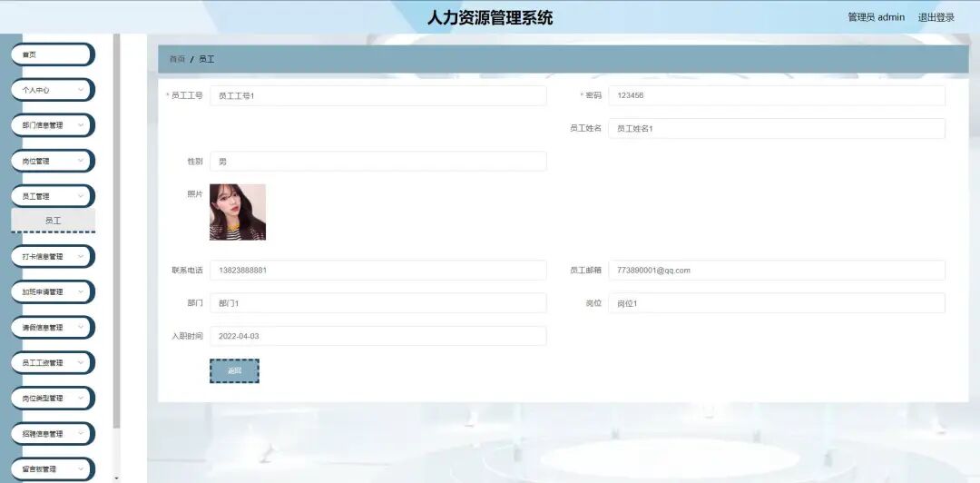Screen dimensions: 980x483
Task: Expand the 请假信息管理 menu
Action: pos(53,327)
